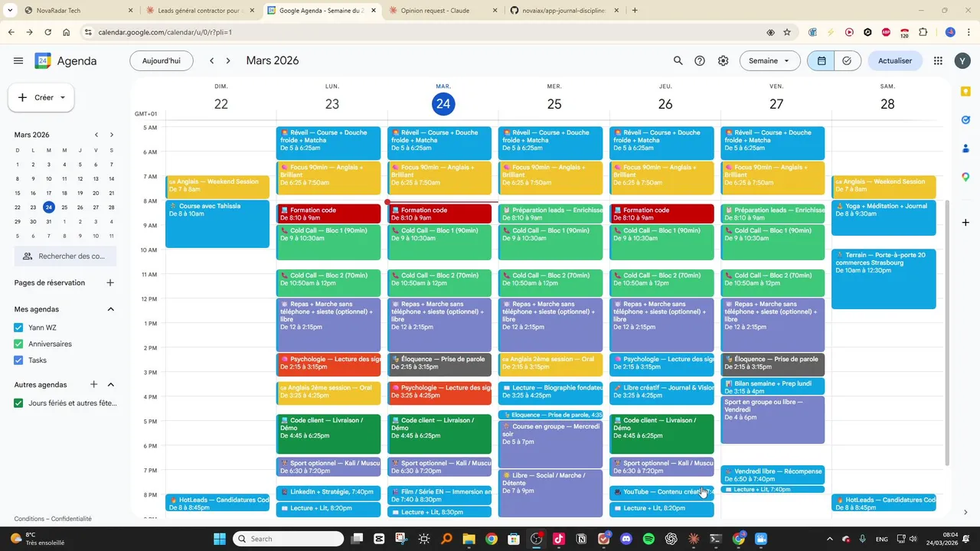Toggle the Anniversaires calendar checkbox
980x551 pixels.
18,344
